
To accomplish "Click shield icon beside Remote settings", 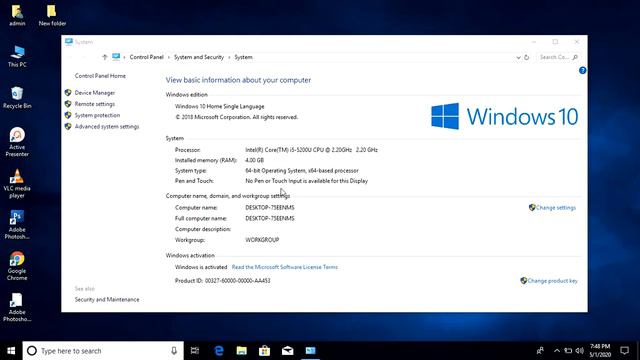I will point(68,104).
